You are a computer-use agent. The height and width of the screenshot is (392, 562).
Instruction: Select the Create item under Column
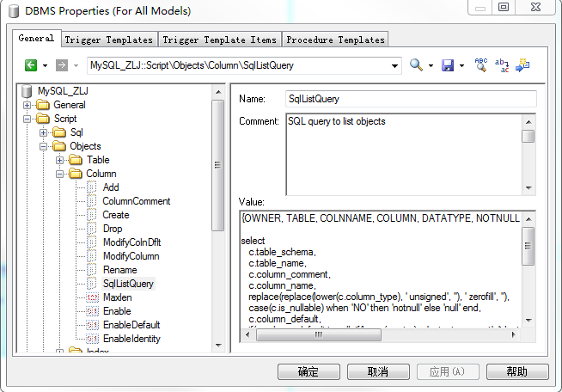point(116,215)
